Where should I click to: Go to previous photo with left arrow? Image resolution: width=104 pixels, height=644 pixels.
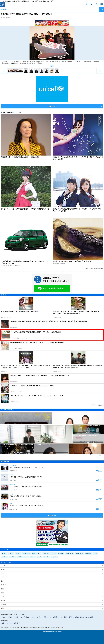(x=4, y=71)
